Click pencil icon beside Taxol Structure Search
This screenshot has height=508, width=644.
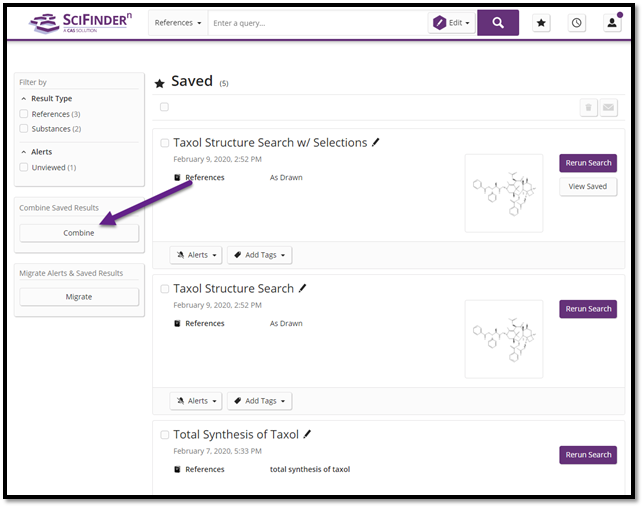(302, 288)
